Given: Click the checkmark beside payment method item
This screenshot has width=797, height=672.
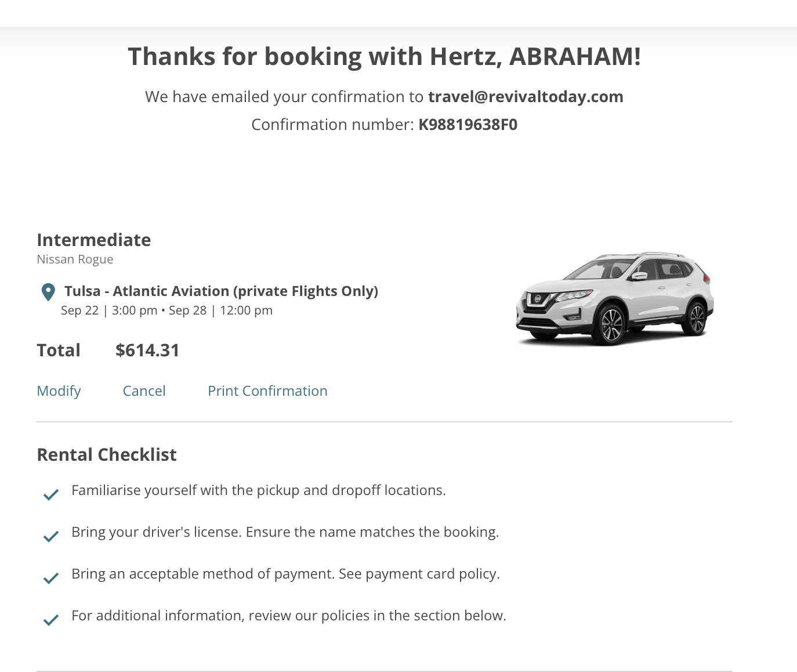Looking at the screenshot, I should point(51,578).
